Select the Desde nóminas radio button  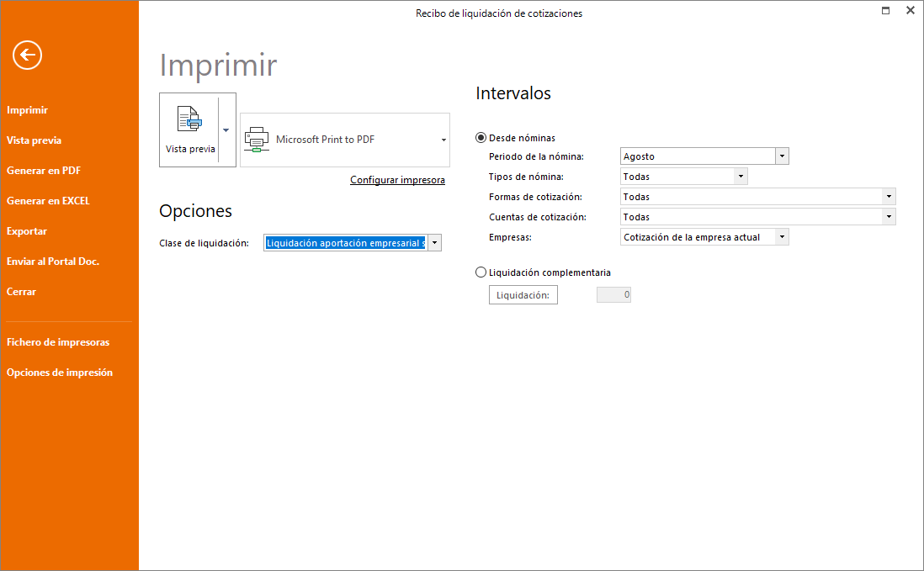[481, 138]
